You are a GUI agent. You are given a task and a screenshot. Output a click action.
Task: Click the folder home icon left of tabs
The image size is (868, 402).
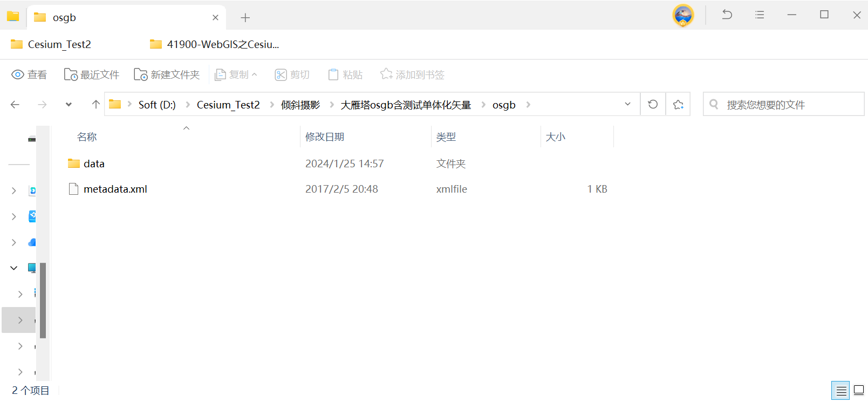coord(13,16)
